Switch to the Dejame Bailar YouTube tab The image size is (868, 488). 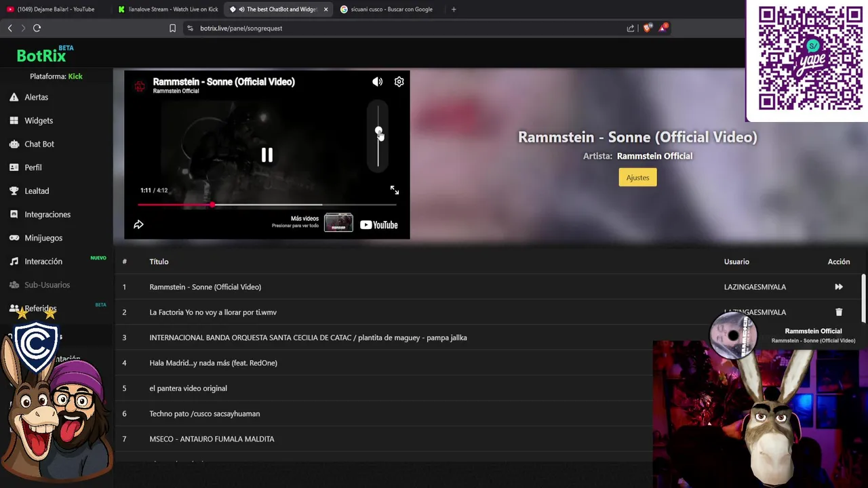click(56, 9)
